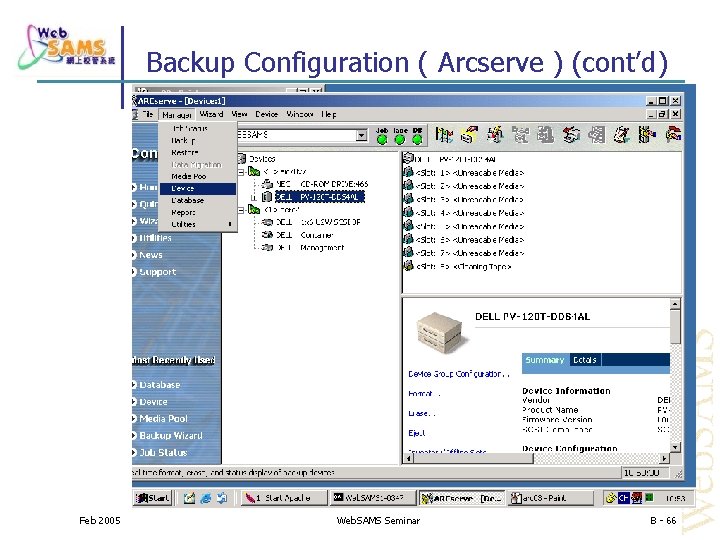The width and height of the screenshot is (720, 540).
Task: Switch to the Summary tab
Action: [545, 360]
